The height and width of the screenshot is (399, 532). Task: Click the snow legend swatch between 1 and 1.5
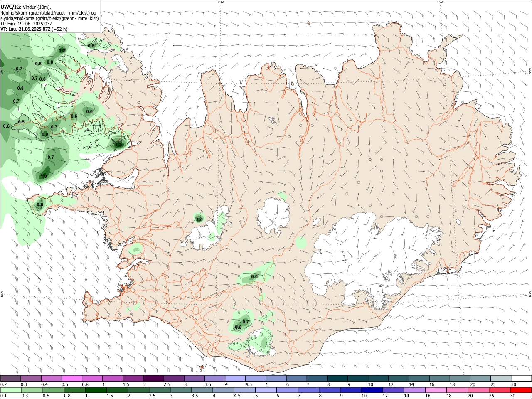113,379
